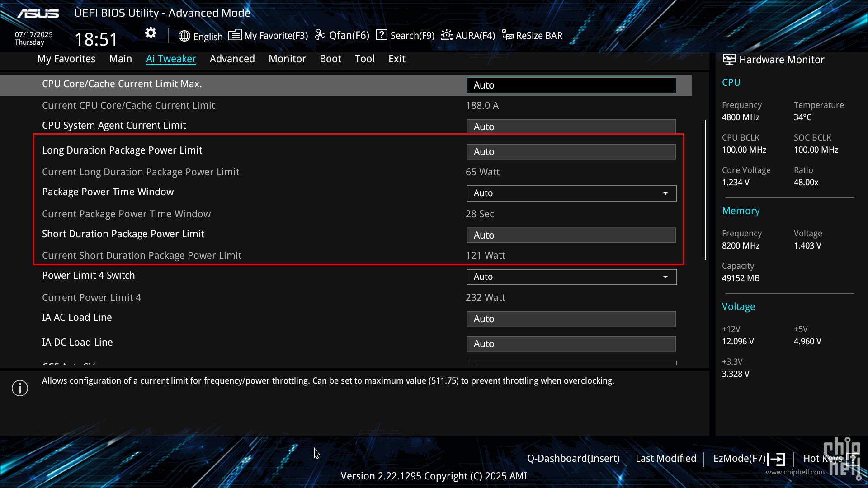Open the Boot tab
Image resolution: width=868 pixels, height=488 pixels.
[330, 59]
